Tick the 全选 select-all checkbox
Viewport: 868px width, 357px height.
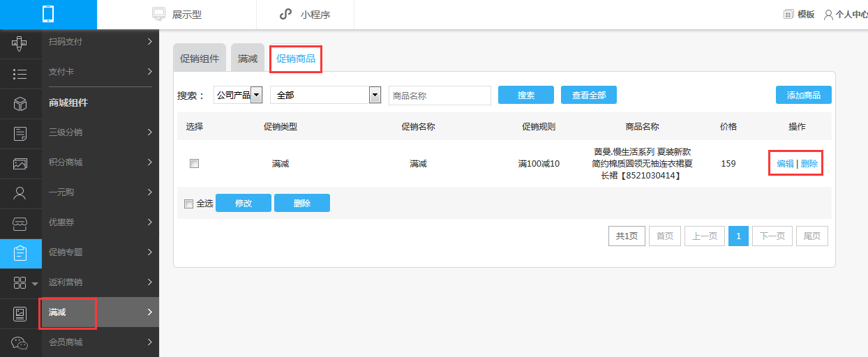pyautogui.click(x=188, y=204)
